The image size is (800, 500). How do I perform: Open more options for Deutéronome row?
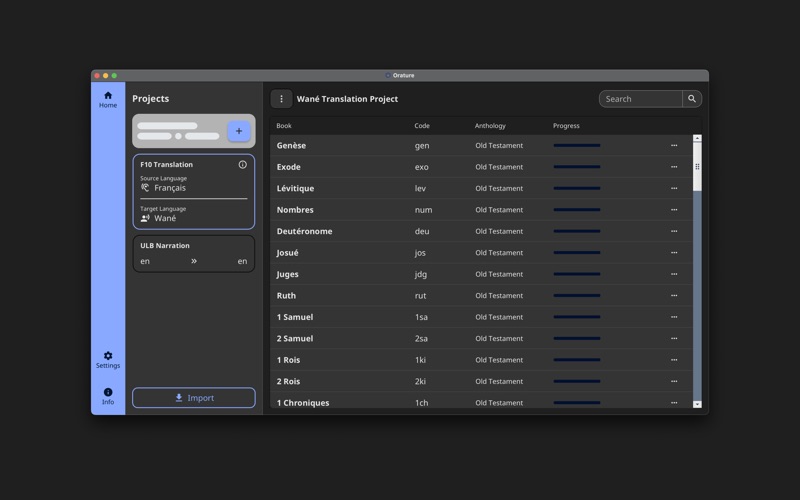674,231
